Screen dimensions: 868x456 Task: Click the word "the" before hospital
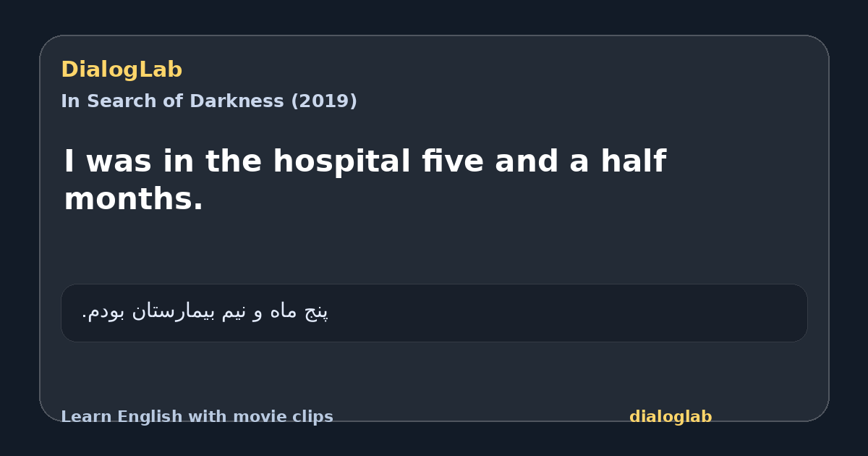[234, 161]
